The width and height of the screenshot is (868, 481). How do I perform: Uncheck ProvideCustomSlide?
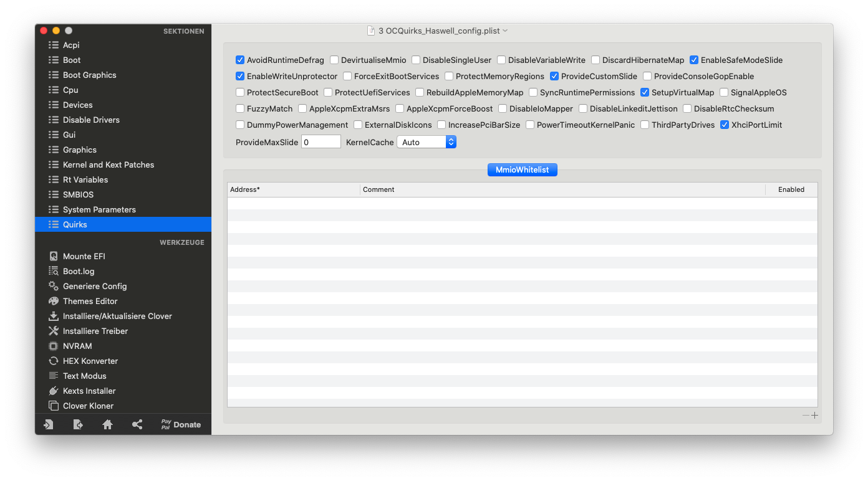554,77
